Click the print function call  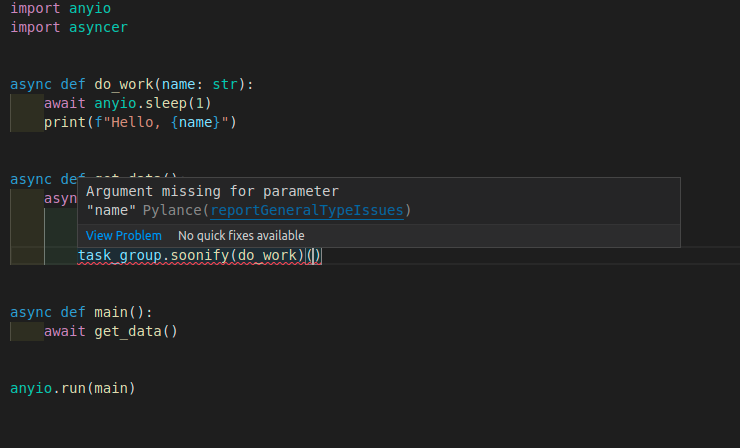pos(65,122)
